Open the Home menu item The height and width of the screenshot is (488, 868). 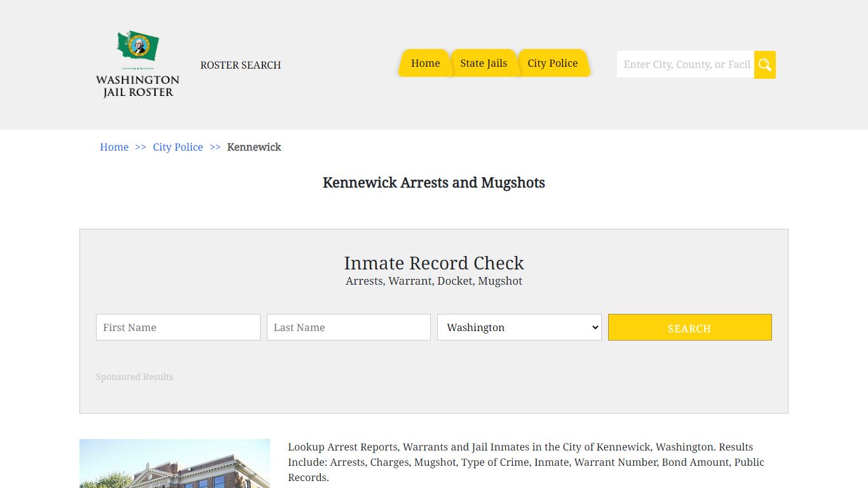(425, 63)
